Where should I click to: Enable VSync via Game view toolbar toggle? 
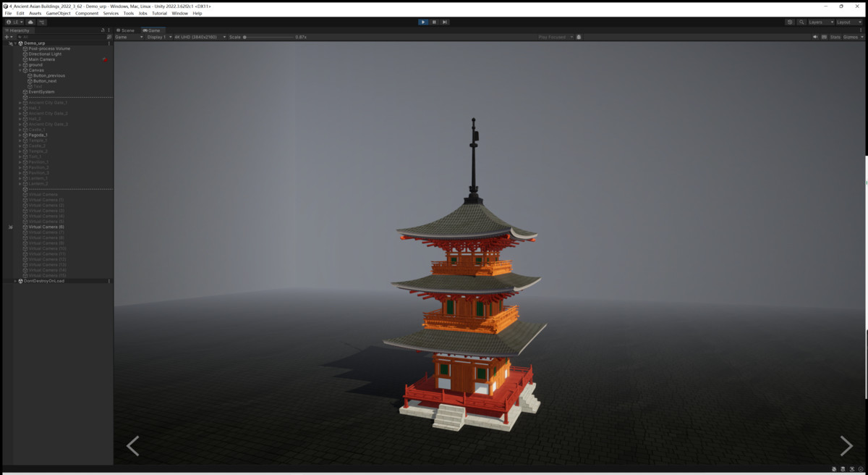point(824,37)
